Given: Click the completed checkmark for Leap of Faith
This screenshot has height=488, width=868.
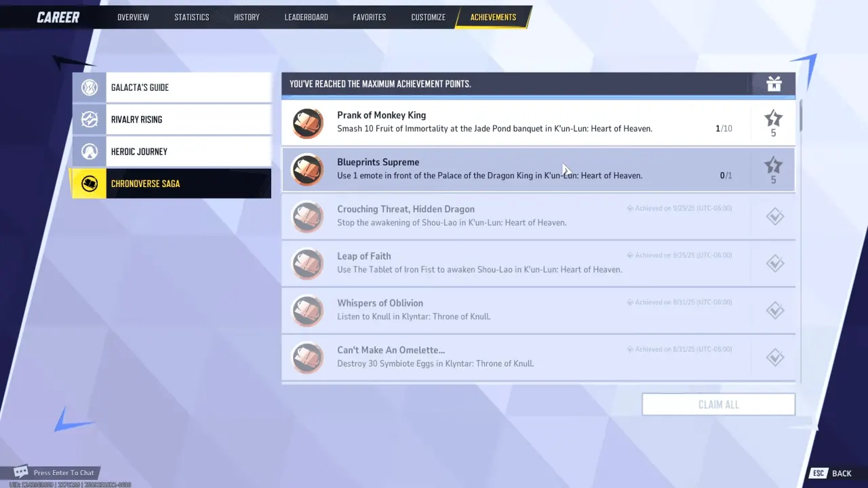Looking at the screenshot, I should coord(774,264).
